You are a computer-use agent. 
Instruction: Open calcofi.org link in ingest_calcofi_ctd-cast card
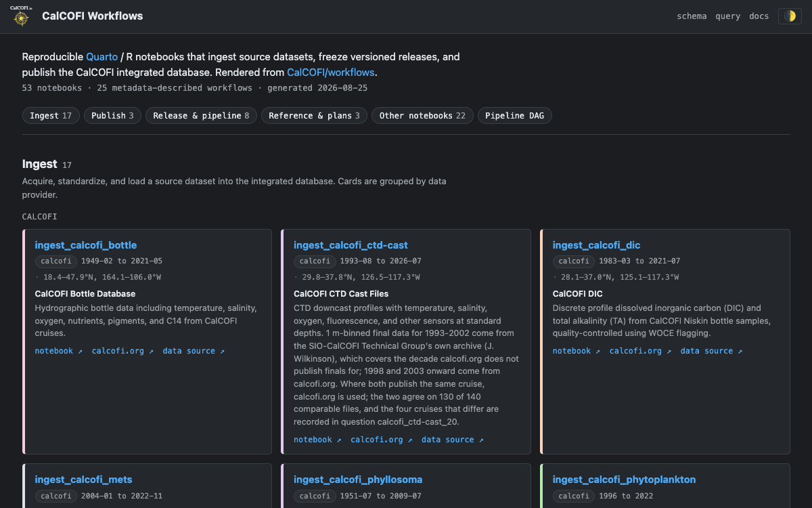[382, 440]
